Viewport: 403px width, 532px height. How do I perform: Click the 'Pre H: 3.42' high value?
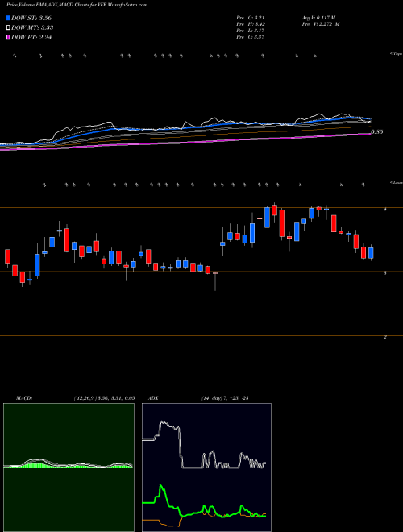(251, 24)
